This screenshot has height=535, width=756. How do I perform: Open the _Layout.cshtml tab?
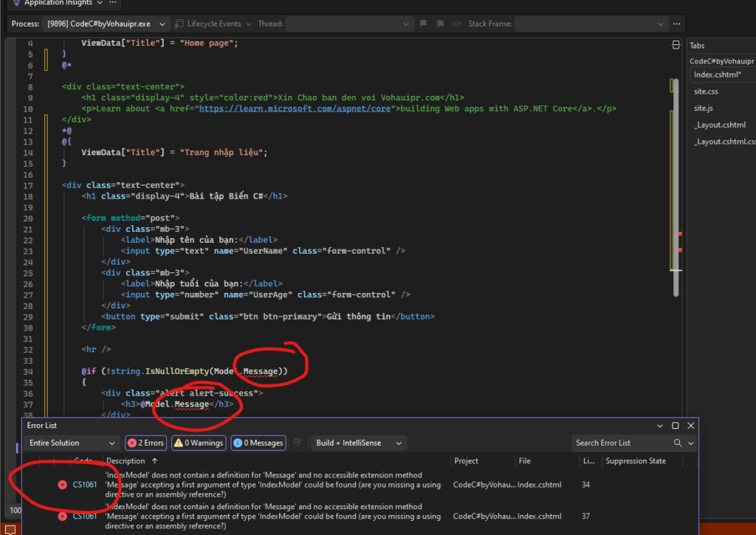pos(720,125)
